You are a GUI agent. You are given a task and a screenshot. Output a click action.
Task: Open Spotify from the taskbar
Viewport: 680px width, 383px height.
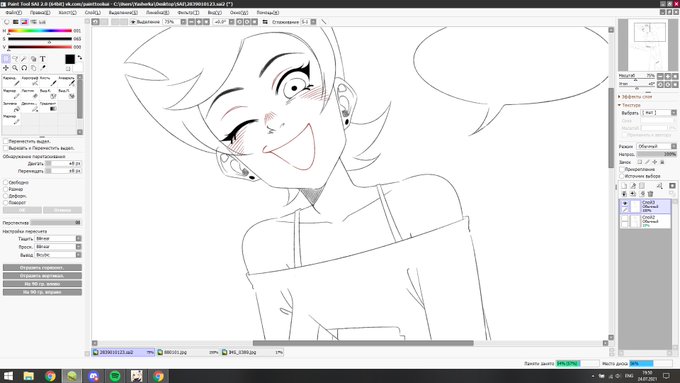115,376
